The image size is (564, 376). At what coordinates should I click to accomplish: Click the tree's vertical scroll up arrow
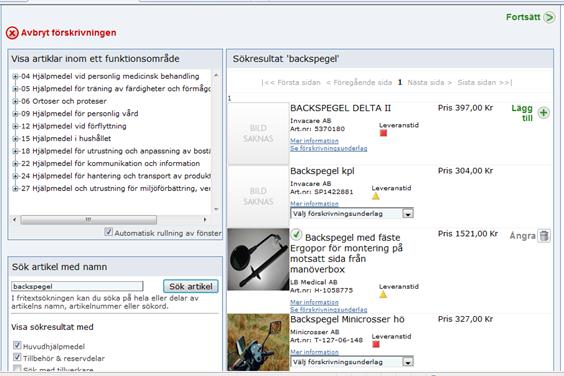point(216,75)
